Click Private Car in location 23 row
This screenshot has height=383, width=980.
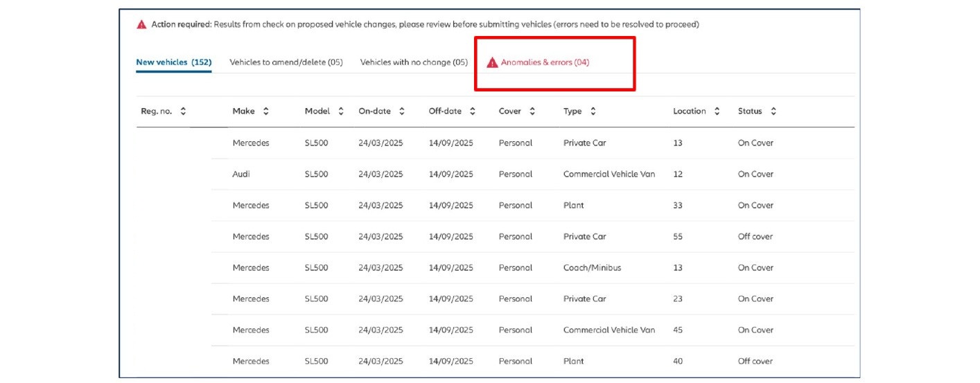coord(585,299)
